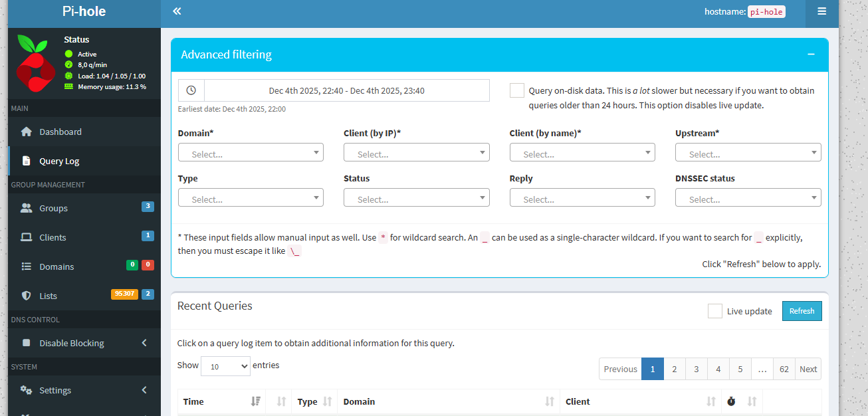
Task: Go to page 2 of results
Action: [x=674, y=369]
